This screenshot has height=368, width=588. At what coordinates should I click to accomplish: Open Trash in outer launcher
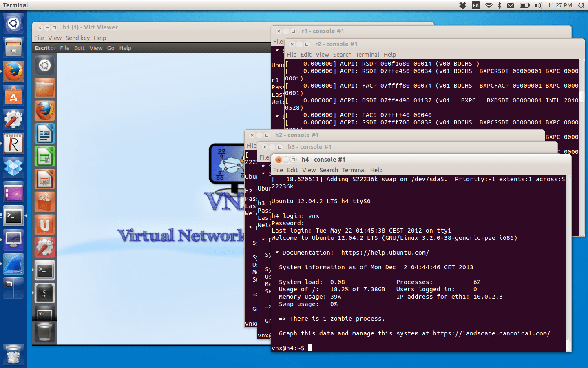(13, 354)
